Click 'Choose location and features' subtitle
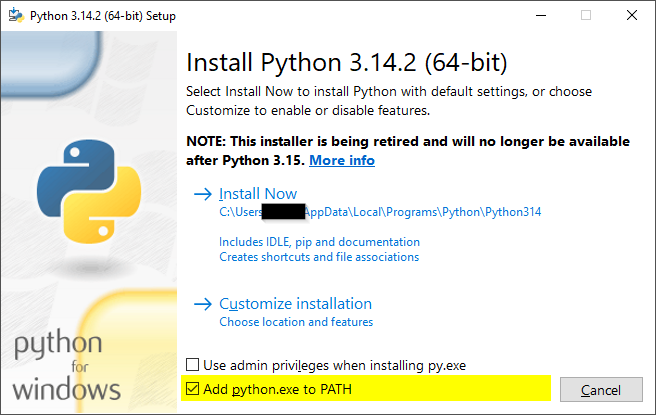The image size is (656, 415). tap(296, 322)
